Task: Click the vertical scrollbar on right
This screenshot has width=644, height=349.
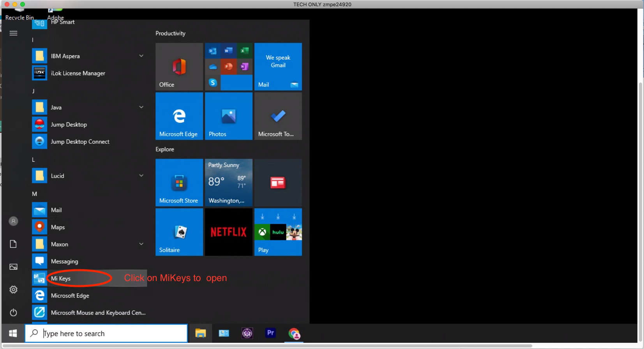Action: pyautogui.click(x=640, y=212)
